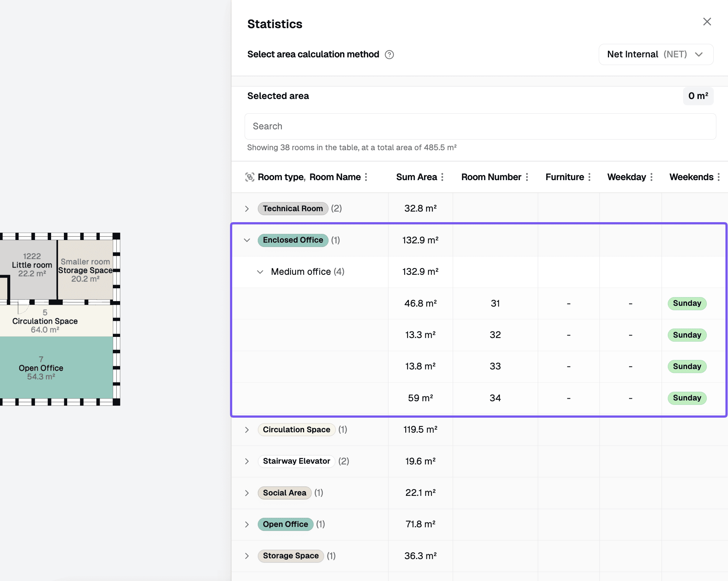The width and height of the screenshot is (728, 581).
Task: Click the help icon beside area calculation method
Action: [x=389, y=54]
